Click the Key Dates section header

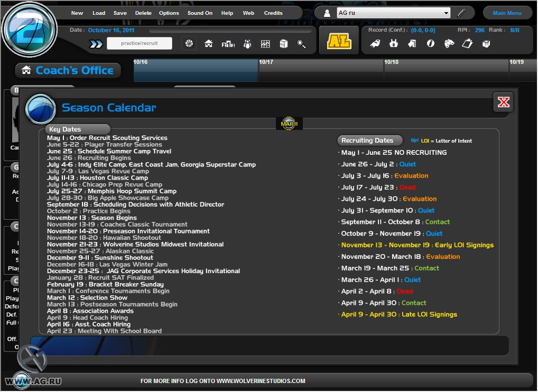pos(78,129)
